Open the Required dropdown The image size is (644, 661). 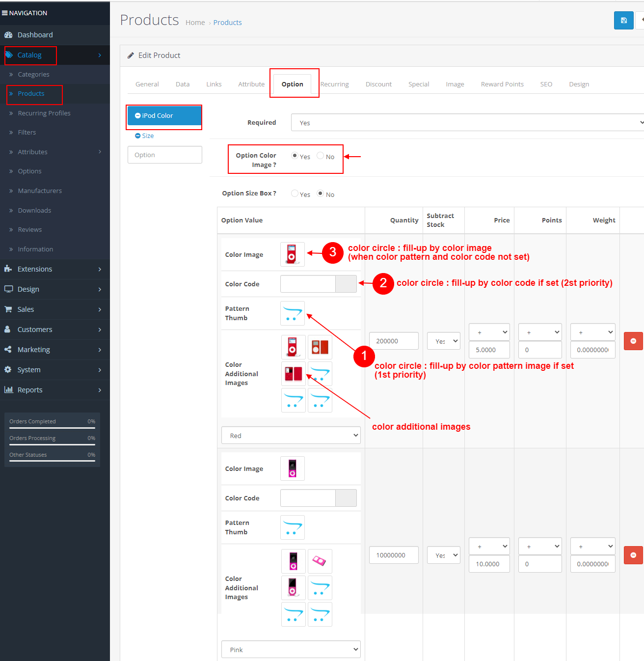[466, 123]
